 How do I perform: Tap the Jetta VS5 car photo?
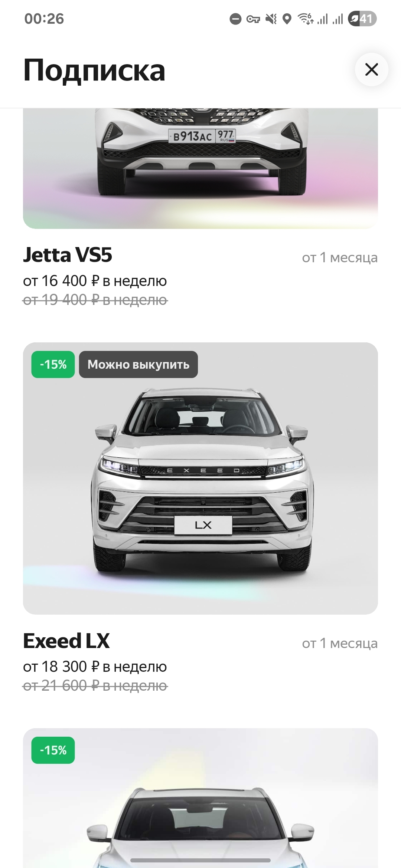click(x=200, y=168)
